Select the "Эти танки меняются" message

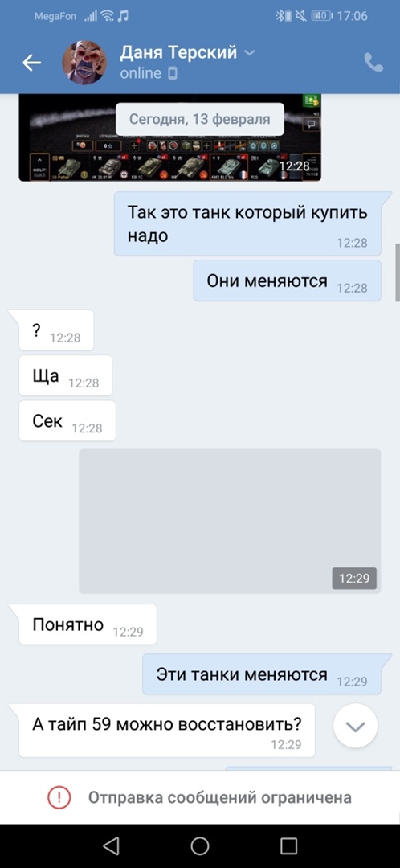[x=262, y=674]
